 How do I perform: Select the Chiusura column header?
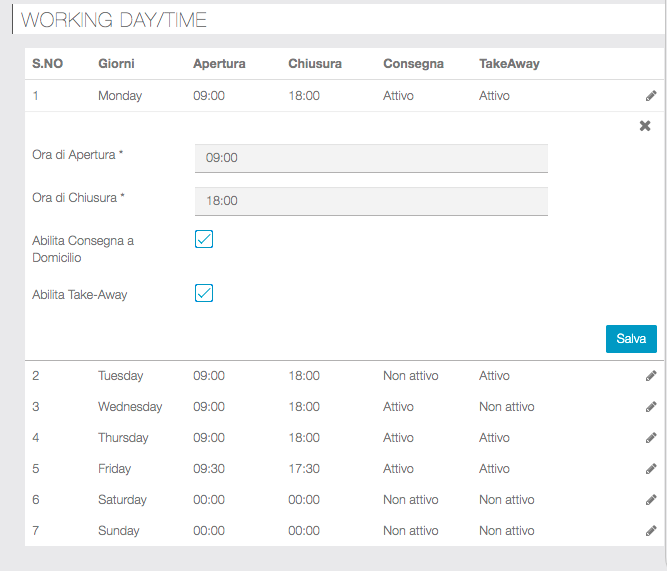[314, 64]
